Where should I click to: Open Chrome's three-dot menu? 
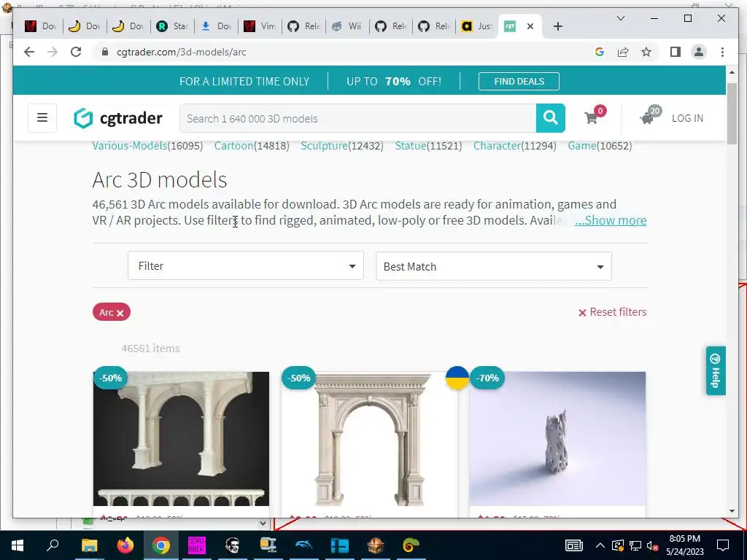click(x=722, y=52)
